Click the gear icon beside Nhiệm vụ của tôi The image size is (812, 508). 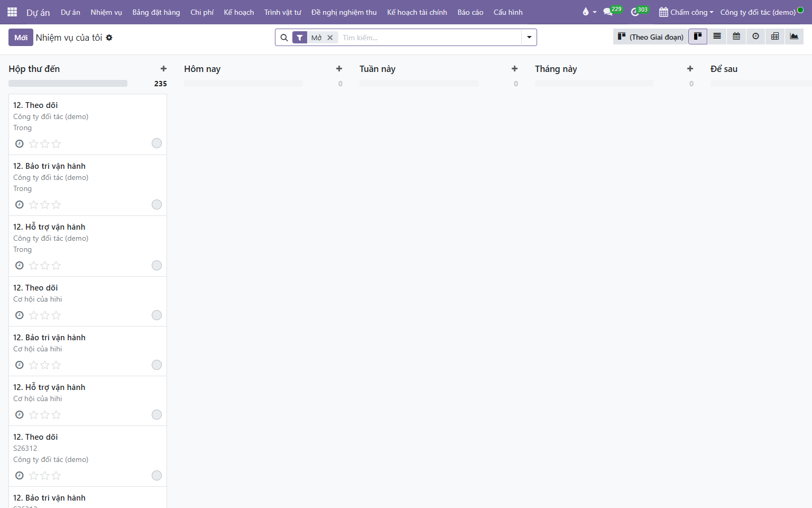coord(109,38)
